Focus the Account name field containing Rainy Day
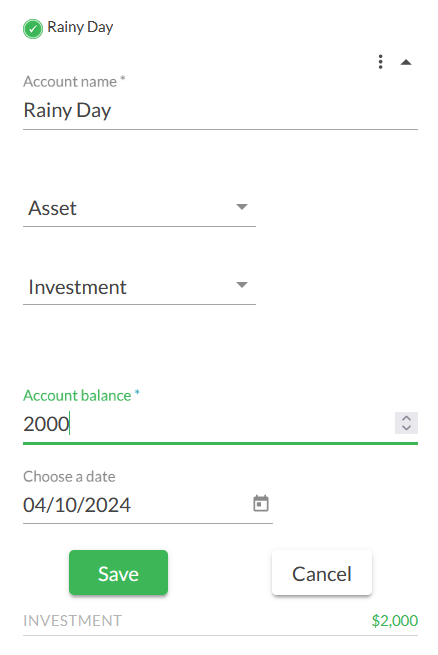The width and height of the screenshot is (438, 655). 220,111
